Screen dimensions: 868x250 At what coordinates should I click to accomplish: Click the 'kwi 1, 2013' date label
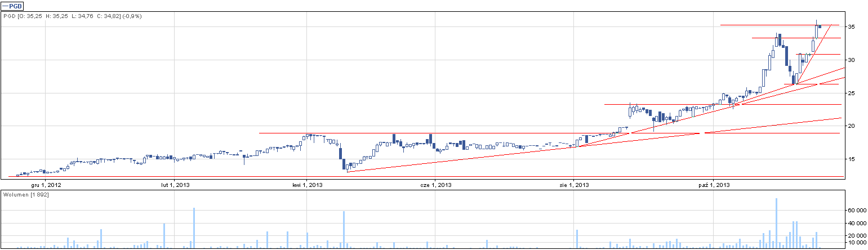pyautogui.click(x=306, y=184)
